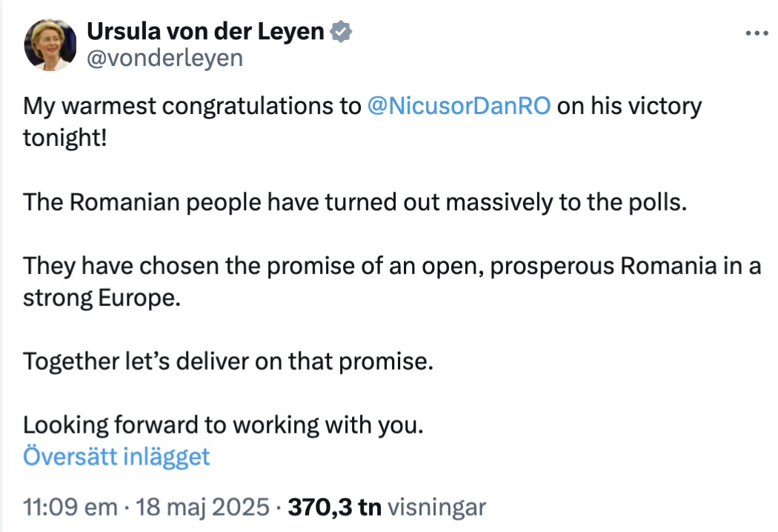This screenshot has height=532, width=778.
Task: Click the text 'on his victory'
Action: pos(629,106)
